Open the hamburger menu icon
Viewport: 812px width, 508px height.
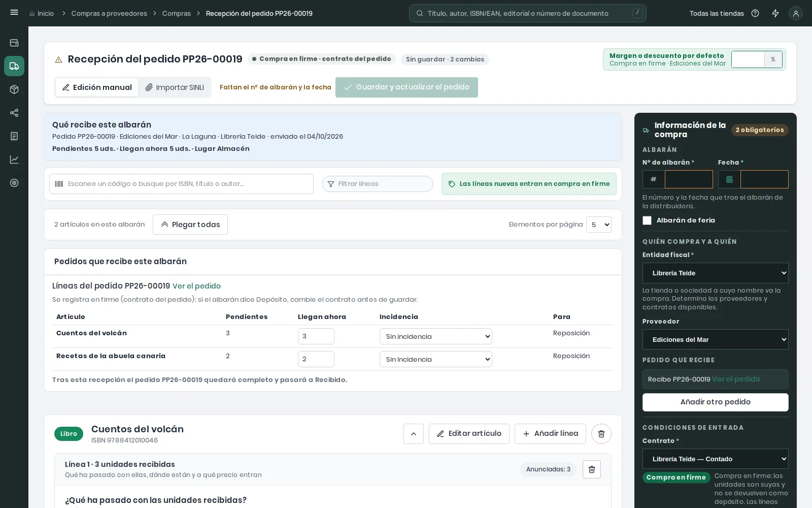click(x=14, y=13)
